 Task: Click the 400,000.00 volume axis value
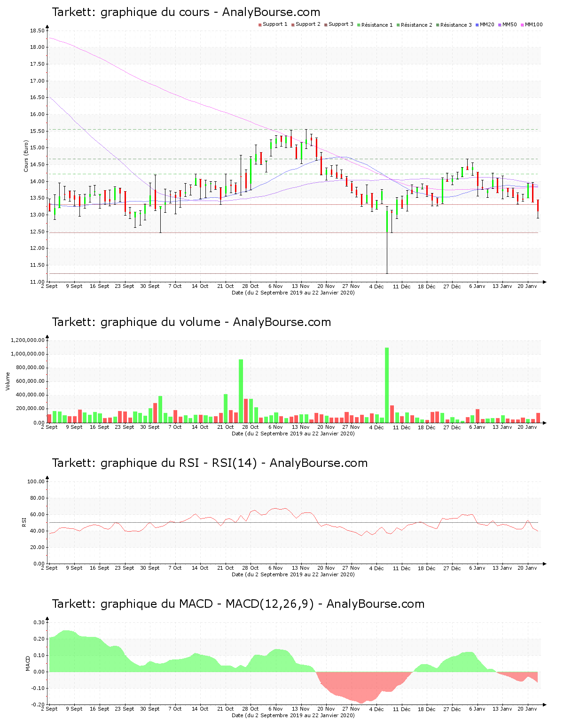point(29,395)
